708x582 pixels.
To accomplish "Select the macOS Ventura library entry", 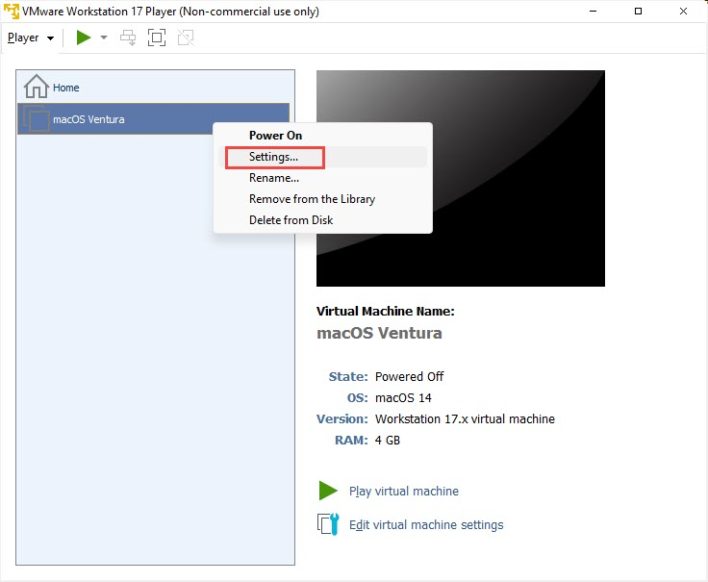I will [x=154, y=119].
